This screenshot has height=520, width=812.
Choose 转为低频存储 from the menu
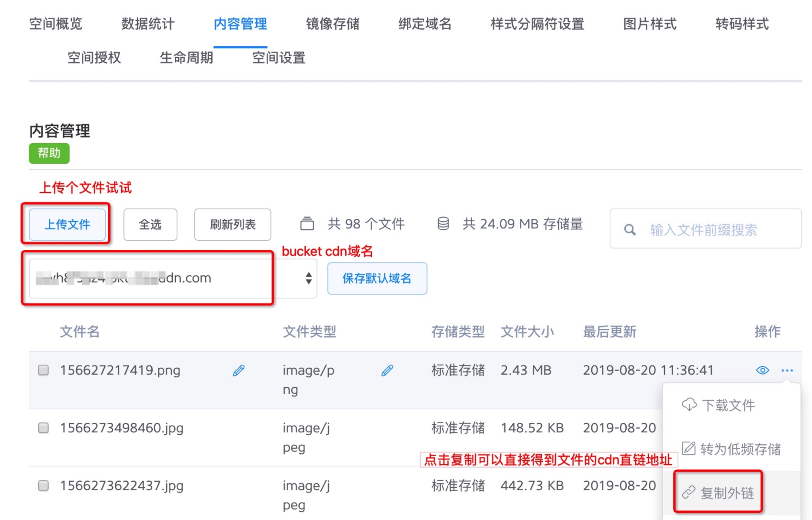[732, 449]
